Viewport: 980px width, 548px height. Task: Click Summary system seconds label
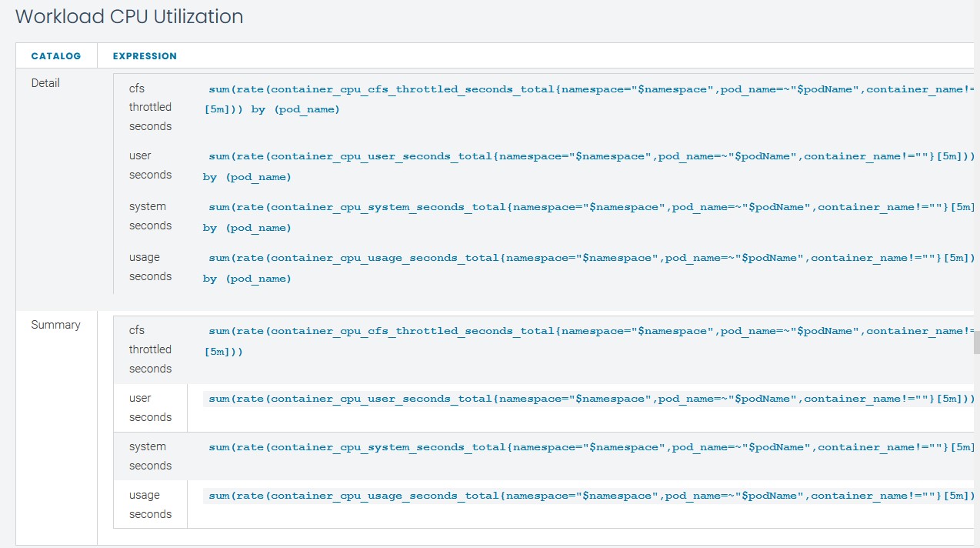[x=150, y=456]
